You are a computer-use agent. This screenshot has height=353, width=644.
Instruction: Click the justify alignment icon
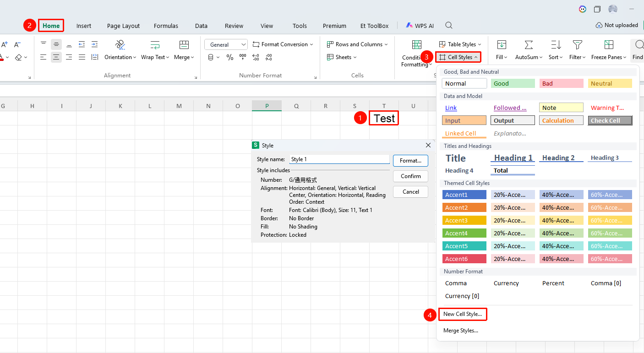pyautogui.click(x=82, y=57)
